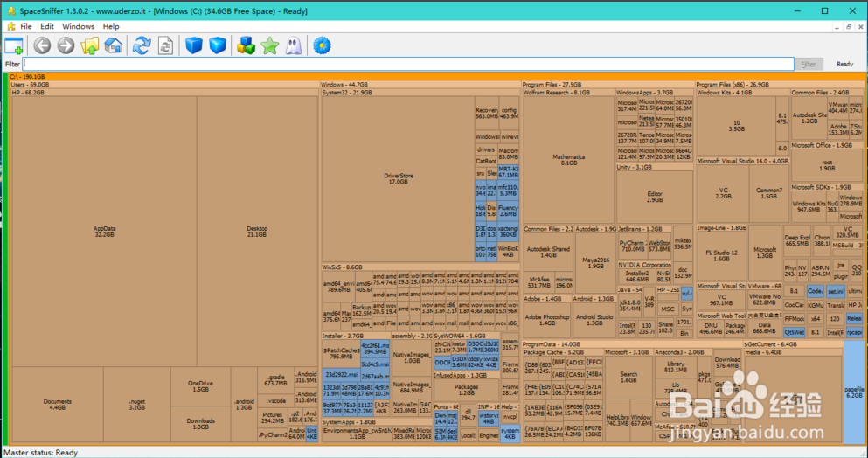The width and height of the screenshot is (868, 458).
Task: Select the PyCharm 710.0MB block
Action: 632,246
